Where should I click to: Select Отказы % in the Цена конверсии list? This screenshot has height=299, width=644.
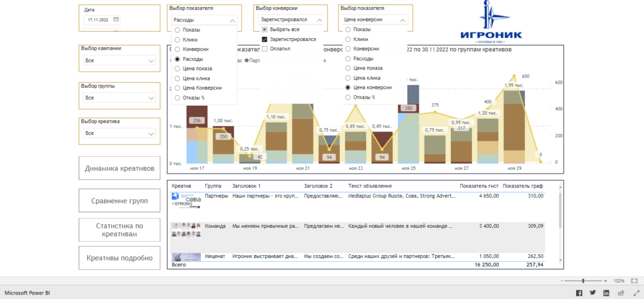pos(348,97)
